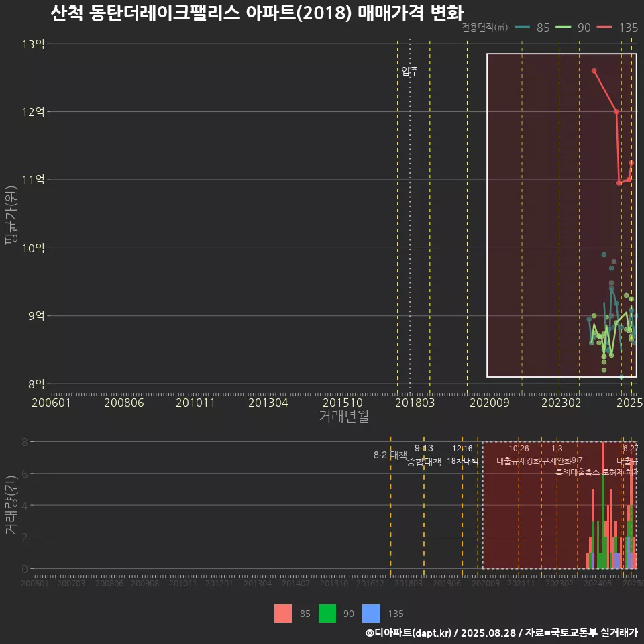Click 201510 on the price chart axis

343,402
